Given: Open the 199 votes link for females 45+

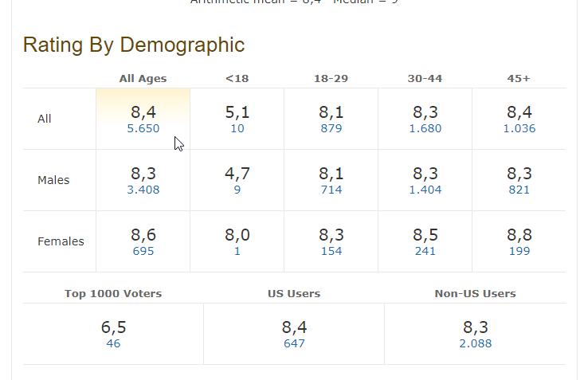Looking at the screenshot, I should [519, 251].
